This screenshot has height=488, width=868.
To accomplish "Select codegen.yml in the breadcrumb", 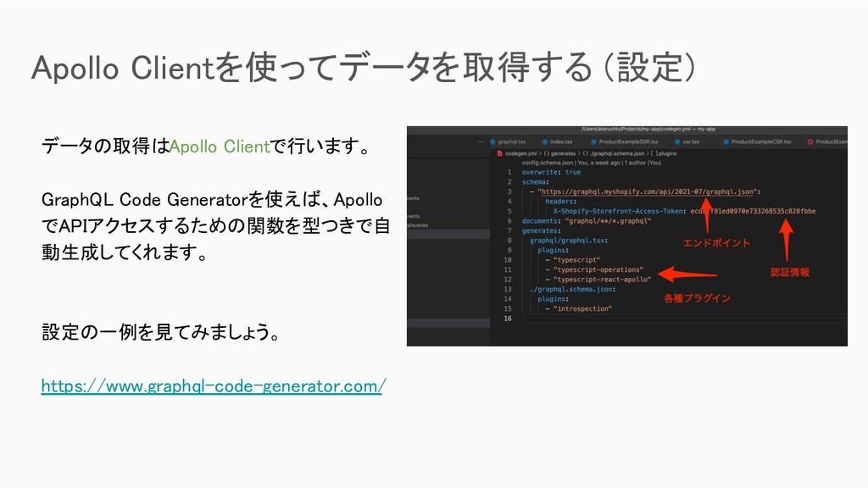I will click(x=520, y=153).
